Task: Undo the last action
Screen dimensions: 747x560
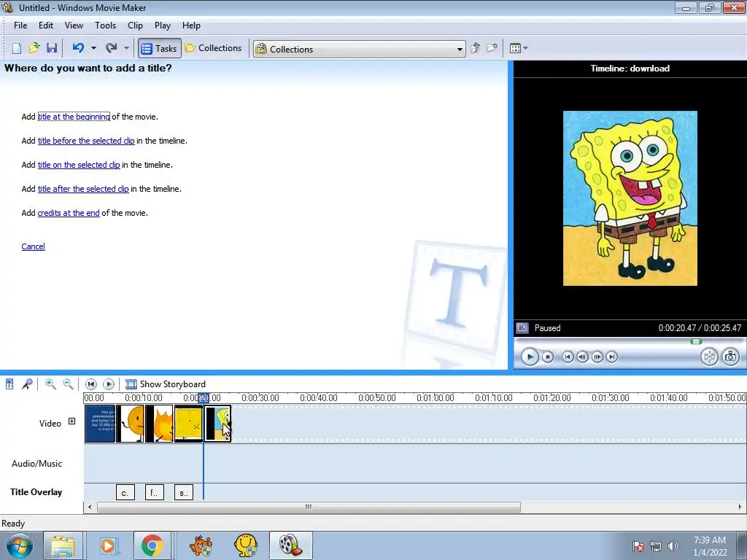Action: point(78,48)
